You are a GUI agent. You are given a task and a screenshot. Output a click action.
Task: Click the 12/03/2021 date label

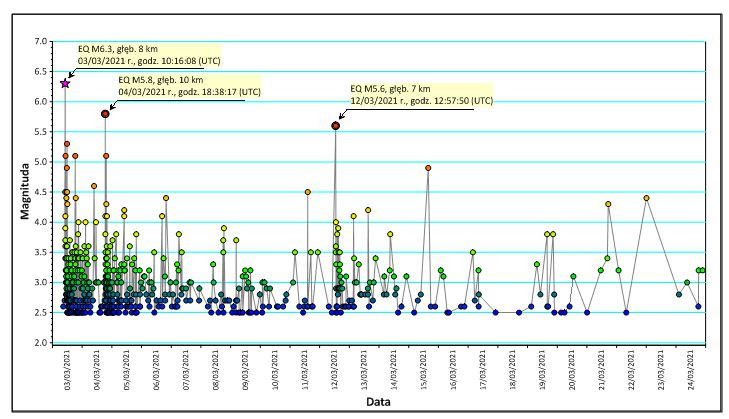(335, 370)
